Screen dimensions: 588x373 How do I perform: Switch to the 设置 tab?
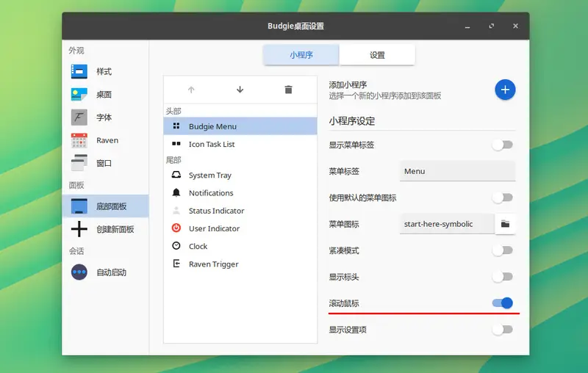(x=377, y=55)
